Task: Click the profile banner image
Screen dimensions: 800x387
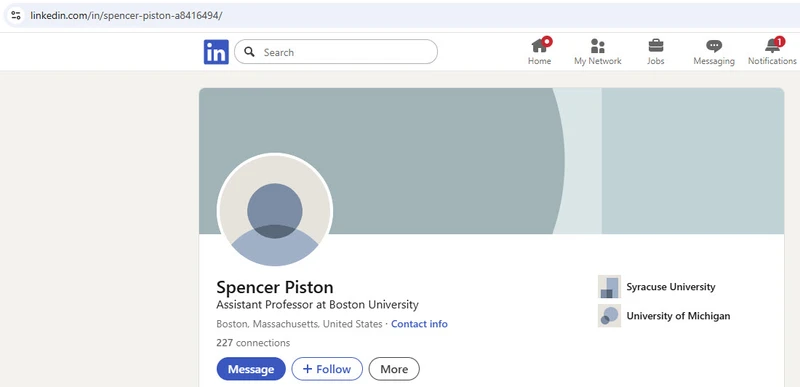Action: [491, 161]
